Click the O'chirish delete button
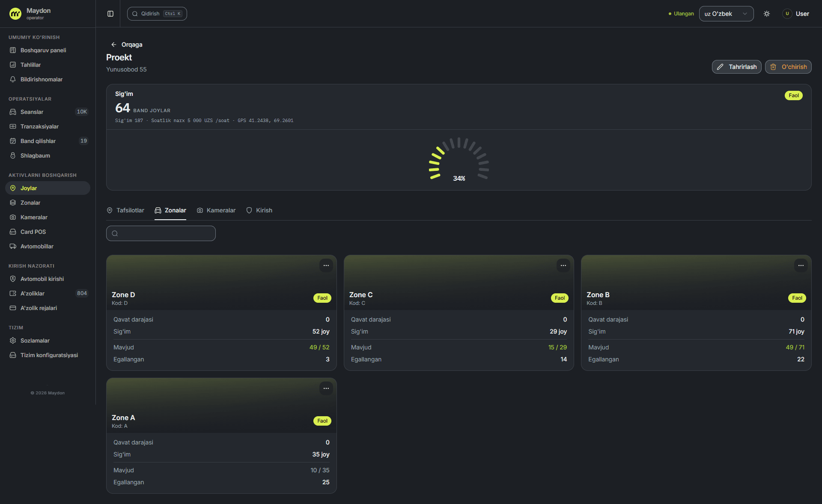The height and width of the screenshot is (504, 822). pyautogui.click(x=788, y=67)
